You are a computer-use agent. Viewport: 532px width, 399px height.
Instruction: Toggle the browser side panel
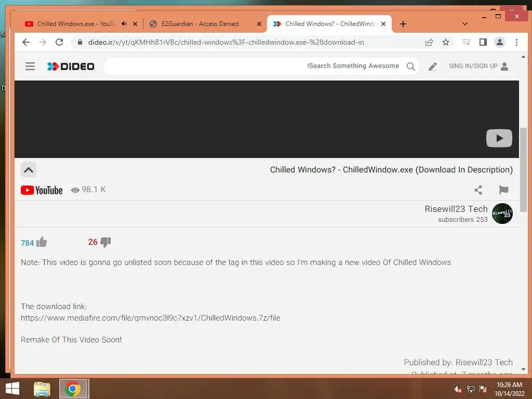pyautogui.click(x=483, y=42)
